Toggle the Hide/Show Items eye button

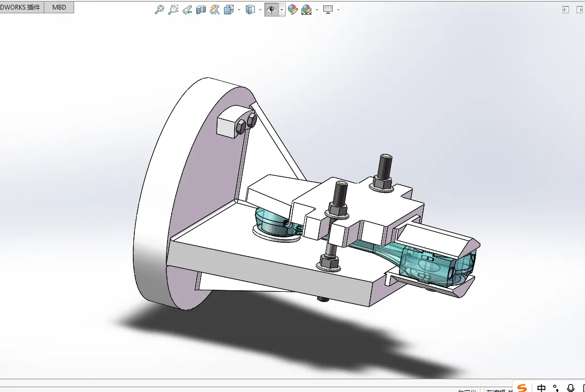[x=271, y=10]
